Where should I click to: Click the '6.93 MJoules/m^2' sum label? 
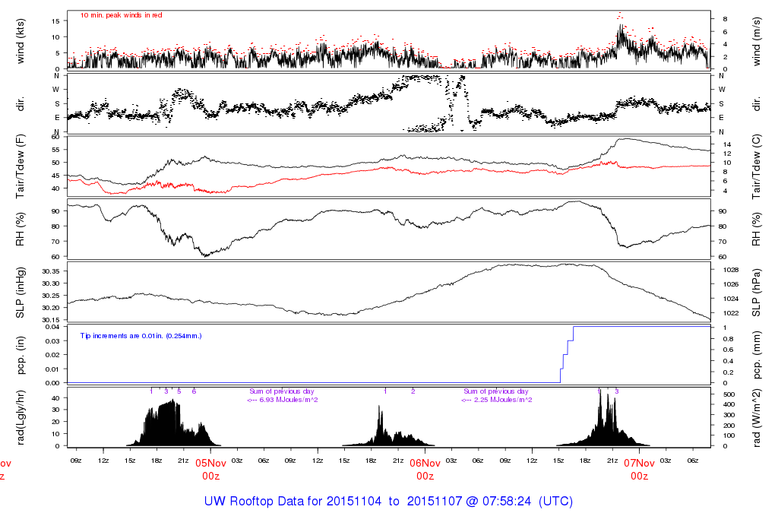289,400
